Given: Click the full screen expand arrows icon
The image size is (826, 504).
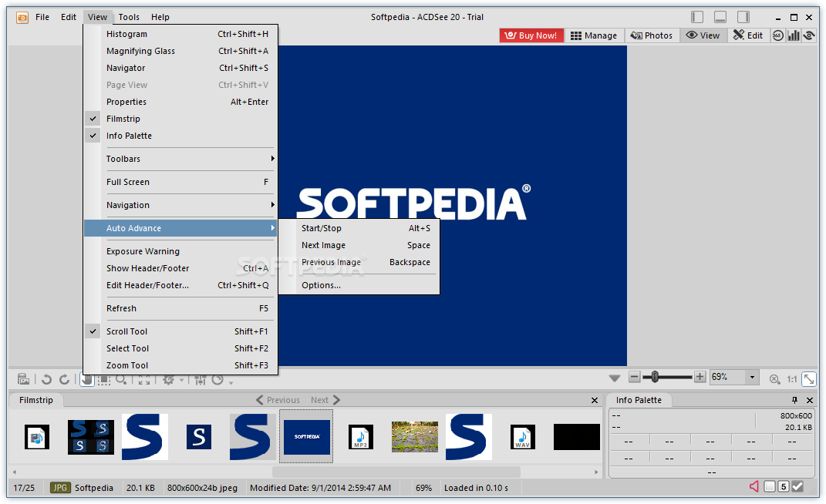Looking at the screenshot, I should coord(144,379).
